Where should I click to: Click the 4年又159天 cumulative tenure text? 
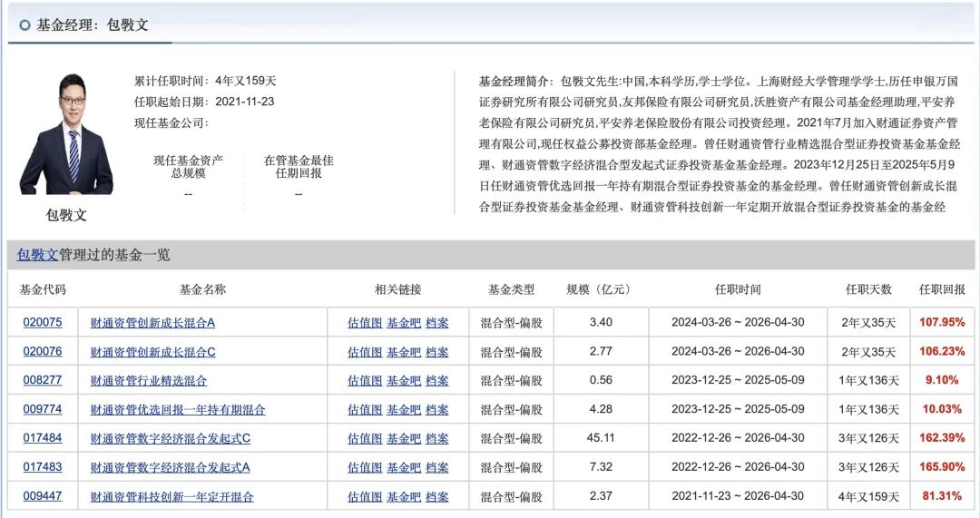coord(246,81)
